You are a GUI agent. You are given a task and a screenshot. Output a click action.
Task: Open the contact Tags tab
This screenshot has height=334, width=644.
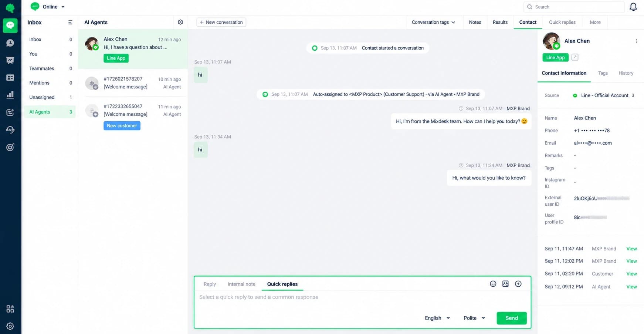pyautogui.click(x=603, y=73)
